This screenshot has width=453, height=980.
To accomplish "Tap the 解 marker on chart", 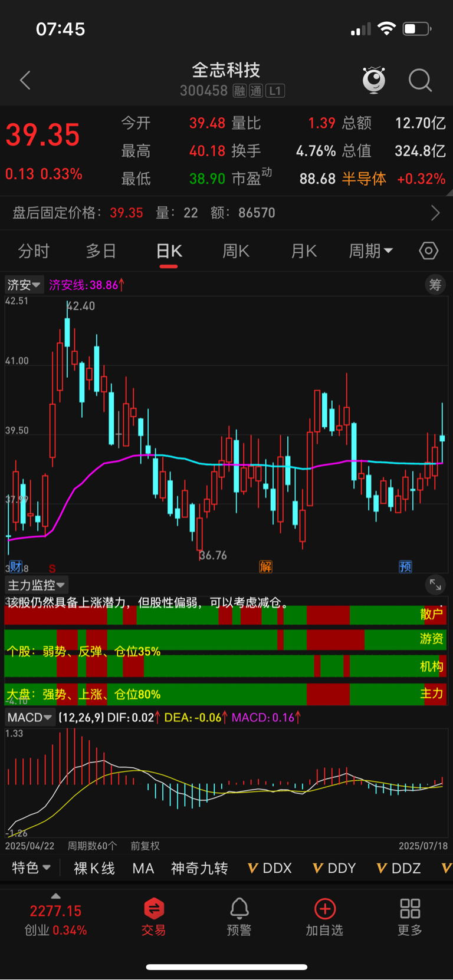I will pos(265,566).
